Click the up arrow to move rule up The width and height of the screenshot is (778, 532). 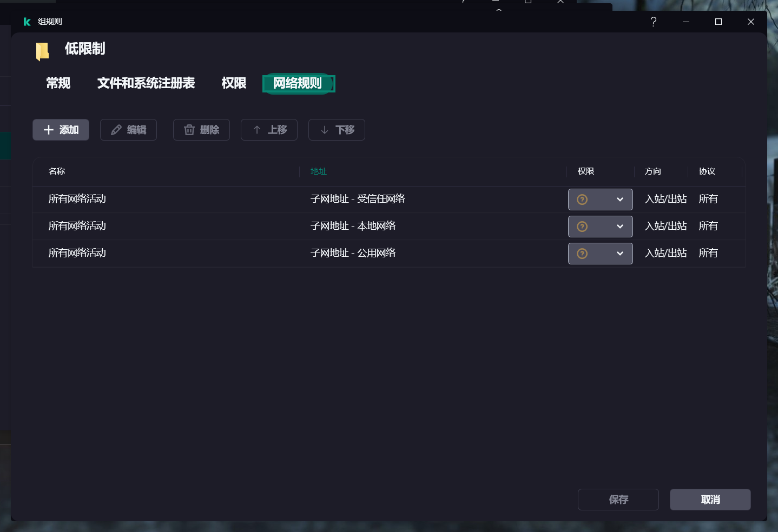[256, 130]
